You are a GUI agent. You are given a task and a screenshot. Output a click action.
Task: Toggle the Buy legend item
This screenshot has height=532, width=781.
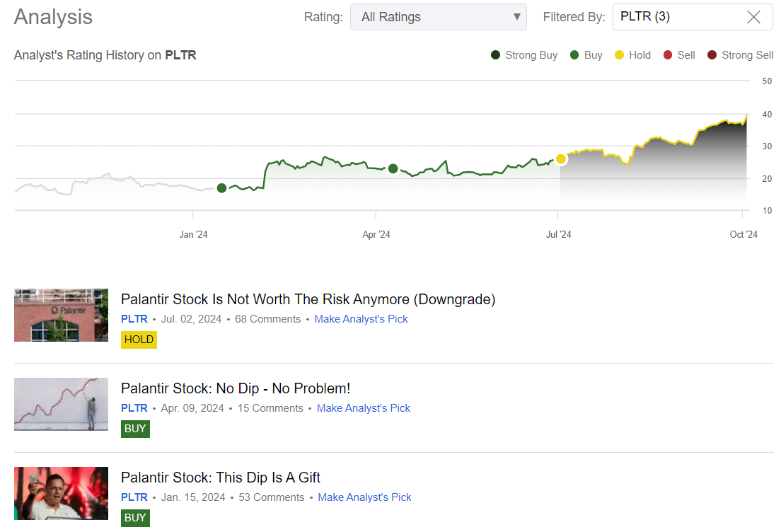tap(586, 55)
